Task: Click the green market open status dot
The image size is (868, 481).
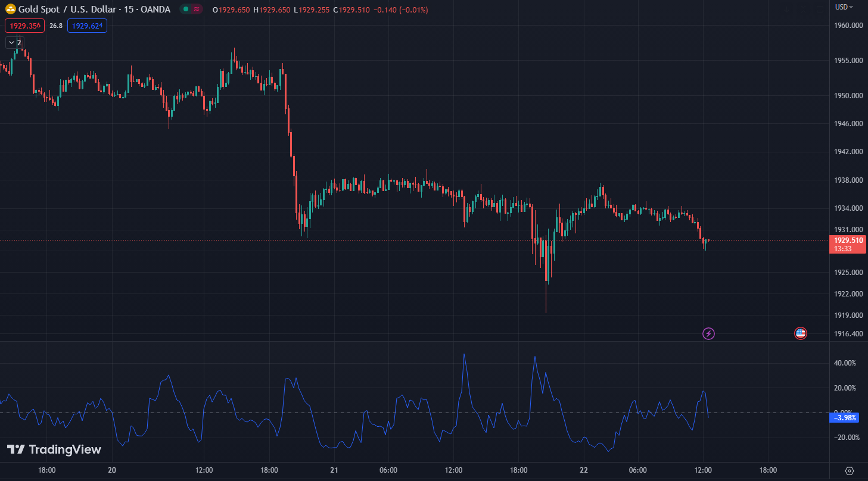Action: 186,10
